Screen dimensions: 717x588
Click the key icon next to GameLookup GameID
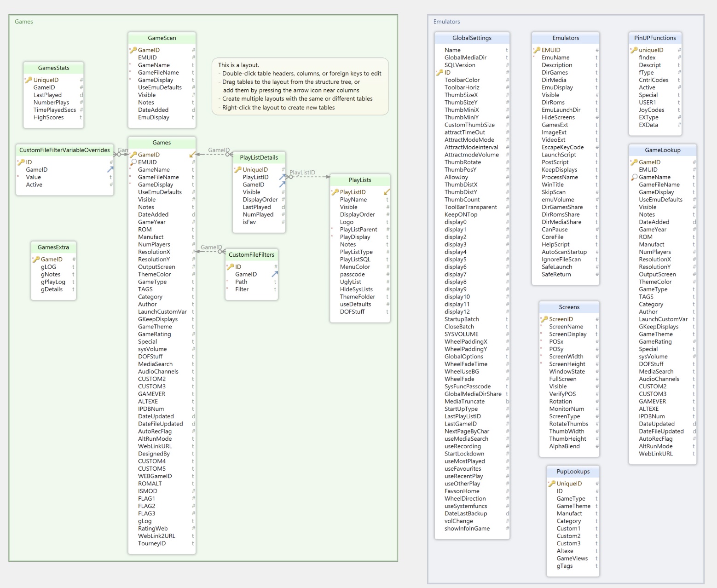coord(634,162)
